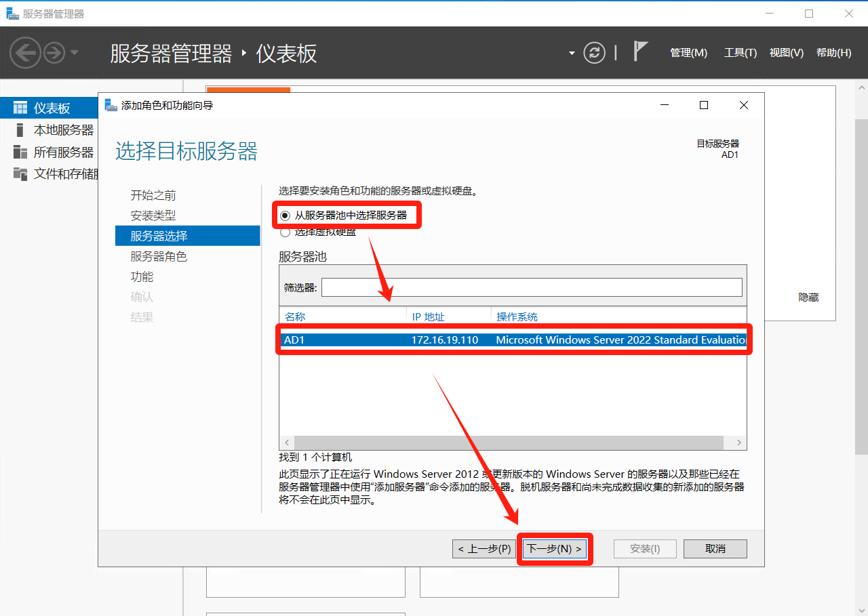Click the refresh dashboard icon
Image resolution: width=868 pixels, height=616 pixels.
[594, 53]
